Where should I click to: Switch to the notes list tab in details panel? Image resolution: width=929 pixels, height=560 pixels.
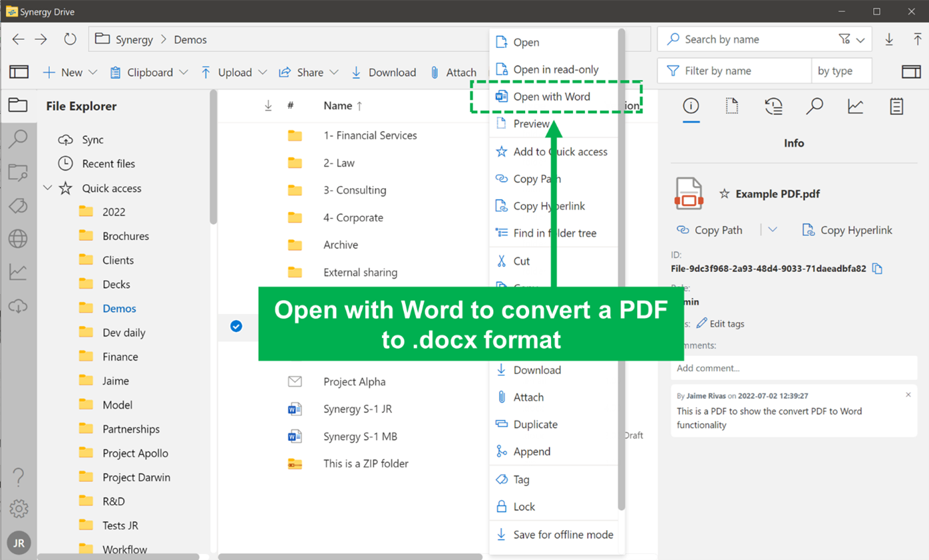(896, 106)
